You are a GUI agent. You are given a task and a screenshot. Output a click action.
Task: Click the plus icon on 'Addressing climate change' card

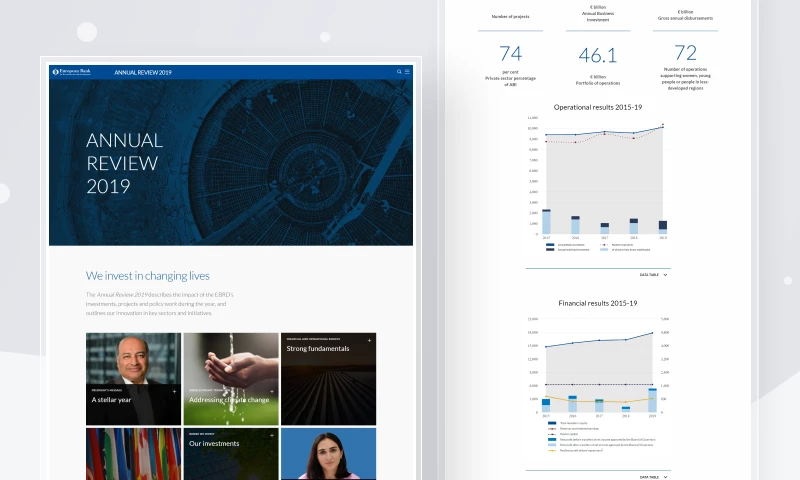(272, 392)
